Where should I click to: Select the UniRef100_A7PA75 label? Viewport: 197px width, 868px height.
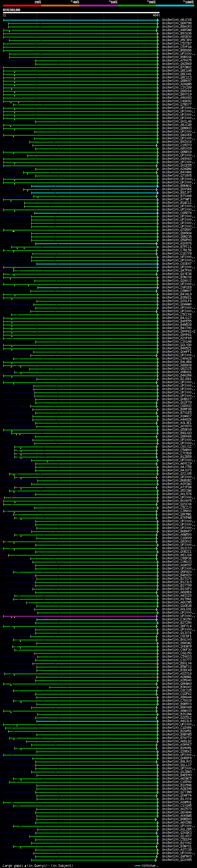(176, 61)
